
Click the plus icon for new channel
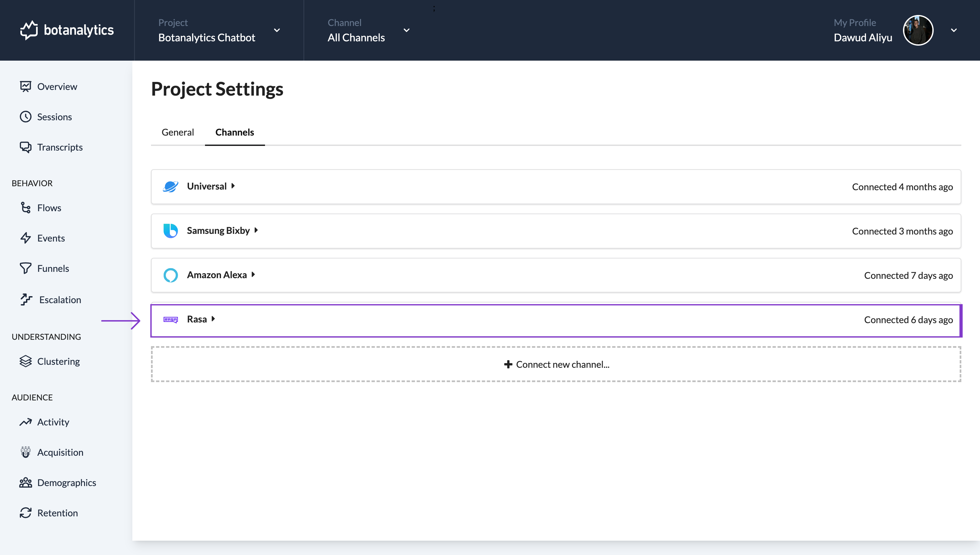(508, 364)
